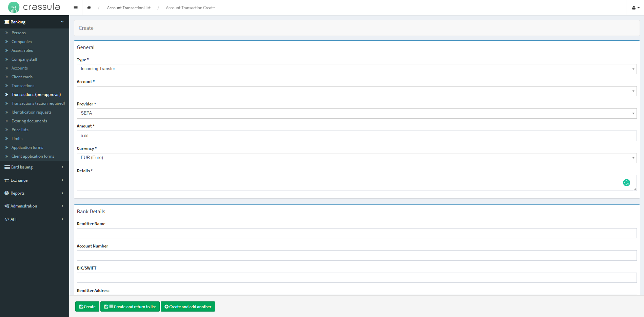Open Transactions (action required) in sidebar

(38, 103)
